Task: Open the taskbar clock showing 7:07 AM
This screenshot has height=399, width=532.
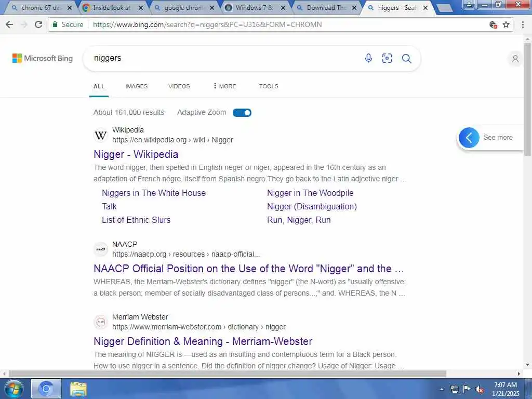Action: (506, 389)
